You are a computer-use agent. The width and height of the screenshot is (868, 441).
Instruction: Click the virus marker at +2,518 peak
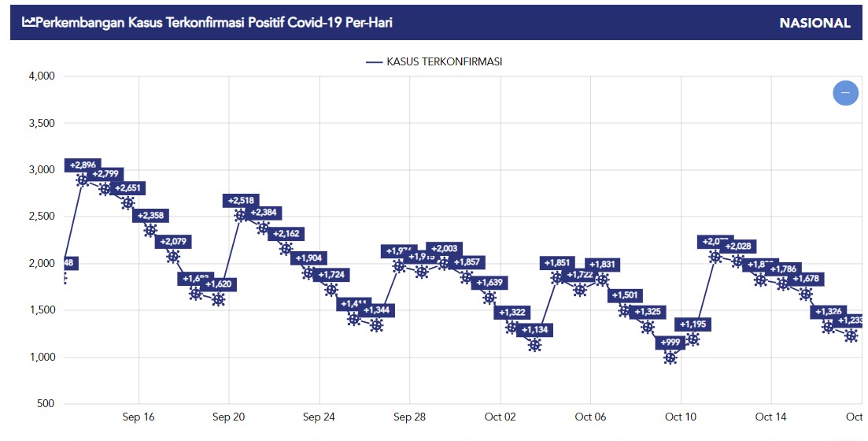point(241,215)
